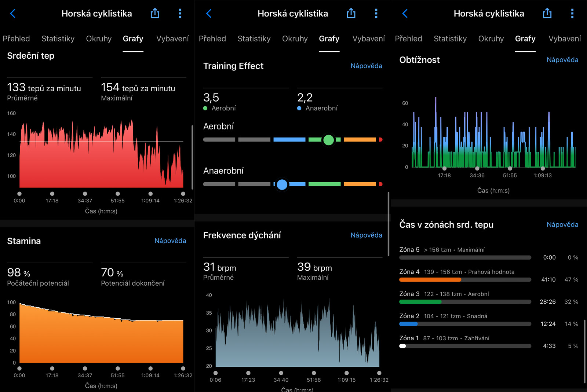Tap share icon in middle panel
587x392 pixels.
click(351, 14)
